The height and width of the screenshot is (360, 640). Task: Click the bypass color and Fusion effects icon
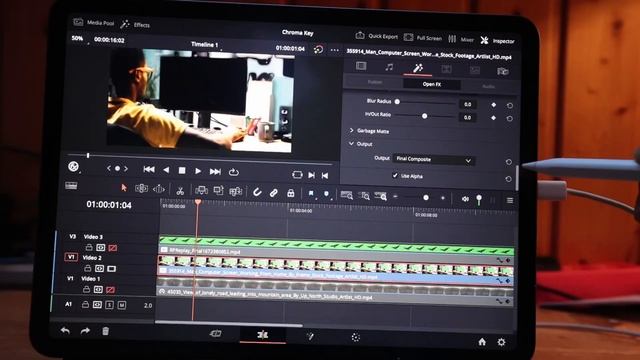318,50
